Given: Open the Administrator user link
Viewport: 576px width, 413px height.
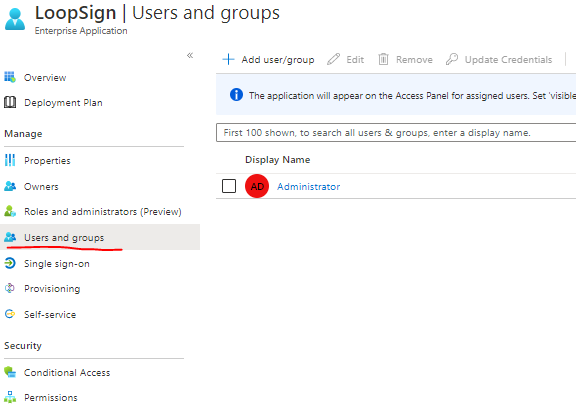Looking at the screenshot, I should tap(309, 187).
